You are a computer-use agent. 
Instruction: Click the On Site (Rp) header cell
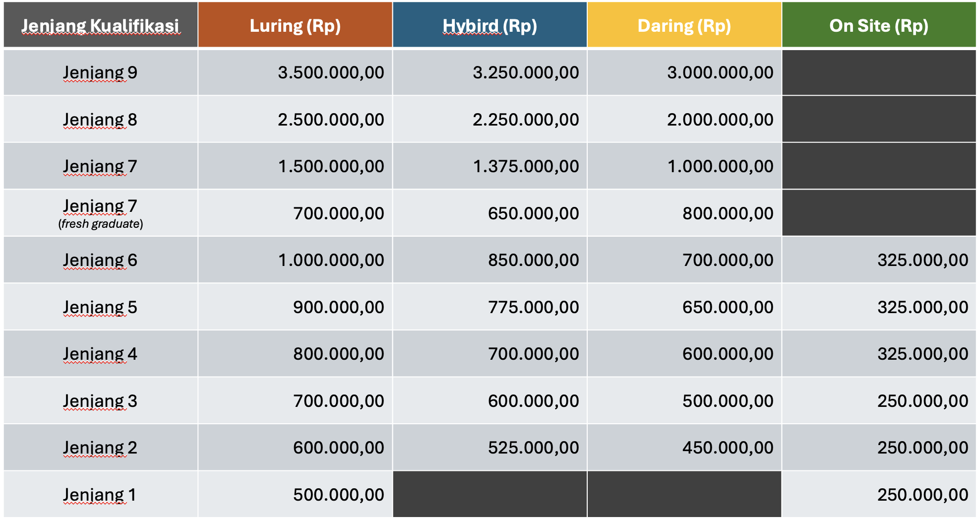[x=879, y=25]
